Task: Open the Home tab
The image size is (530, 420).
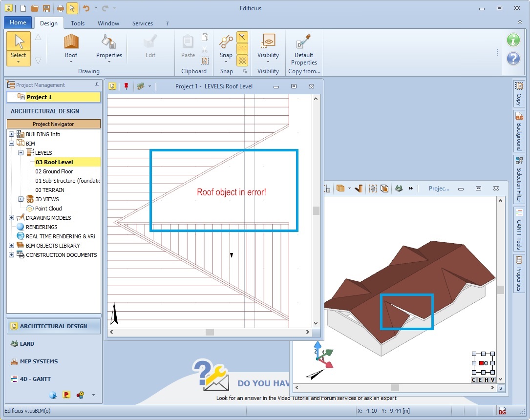Action: click(18, 22)
